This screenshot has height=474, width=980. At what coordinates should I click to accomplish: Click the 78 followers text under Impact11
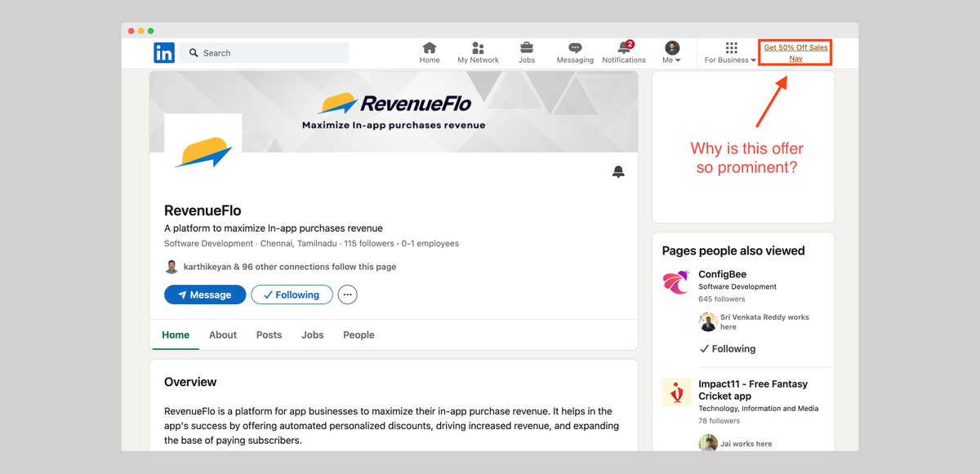tap(719, 421)
